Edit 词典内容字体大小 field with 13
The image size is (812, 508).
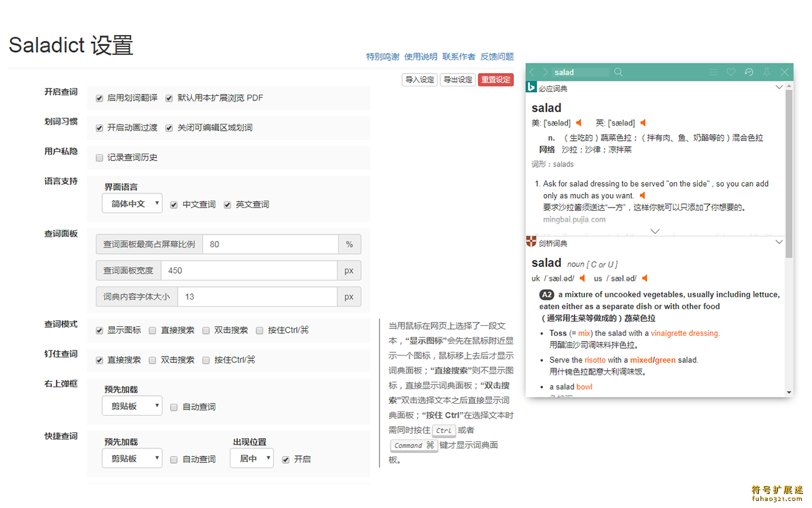(x=257, y=297)
